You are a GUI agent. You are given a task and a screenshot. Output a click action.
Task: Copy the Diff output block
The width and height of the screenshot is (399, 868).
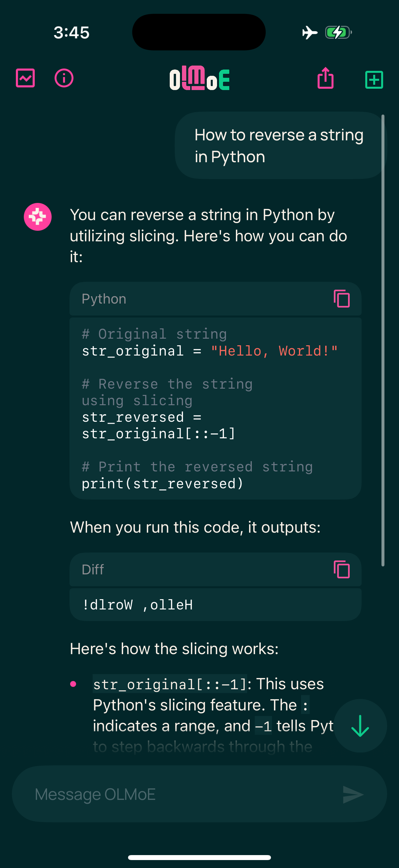[x=342, y=569]
